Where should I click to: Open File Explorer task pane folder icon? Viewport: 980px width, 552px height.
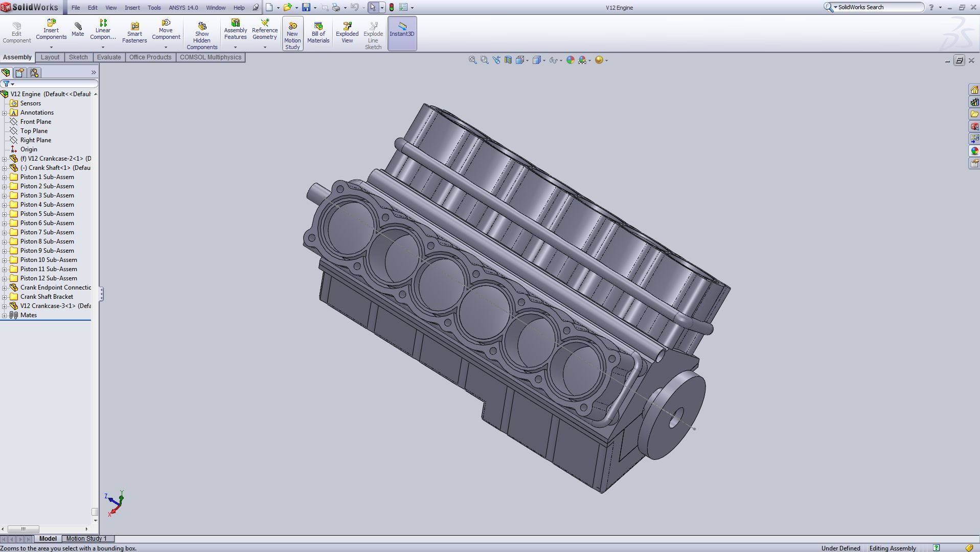point(974,115)
